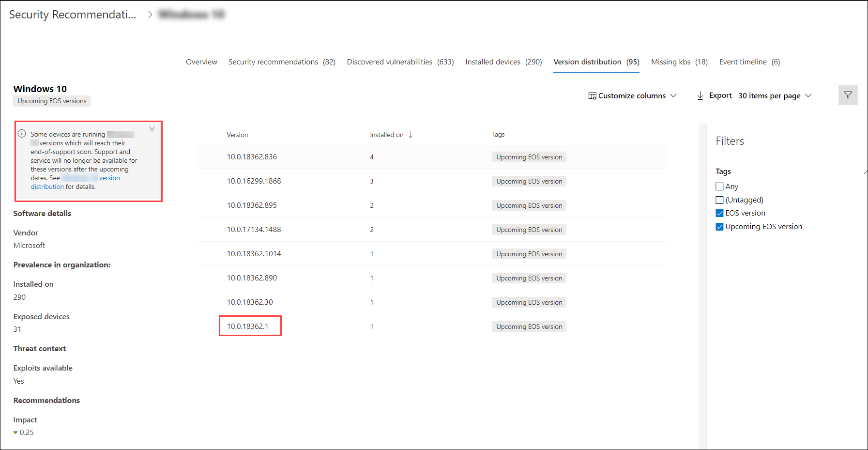Select version 10.0.18362.1 row
868x450 pixels.
(248, 326)
